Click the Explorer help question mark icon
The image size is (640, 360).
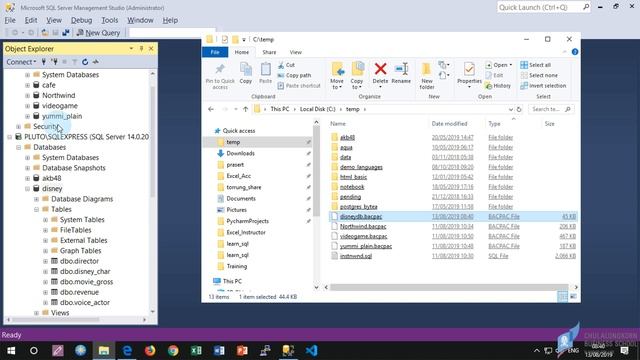pyautogui.click(x=575, y=52)
